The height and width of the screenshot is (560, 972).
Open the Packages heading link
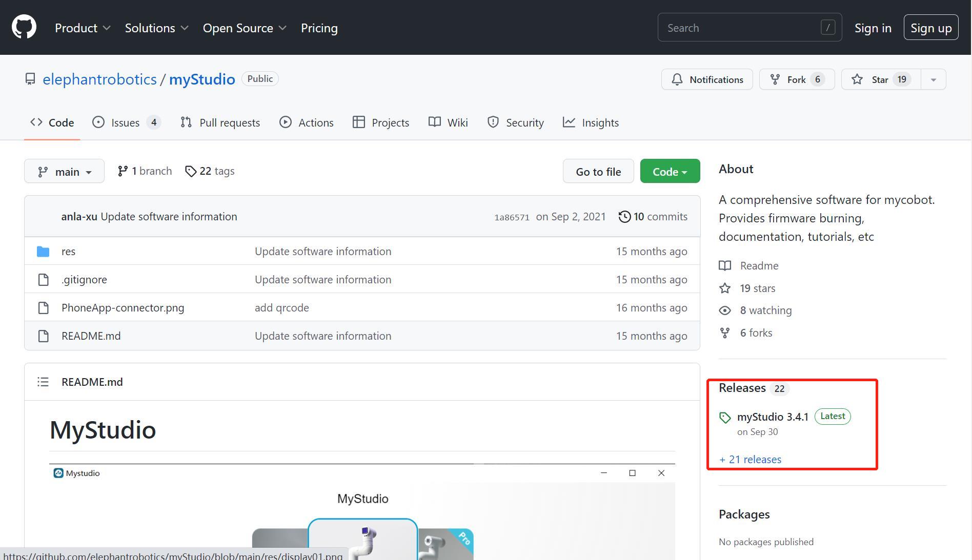pyautogui.click(x=744, y=514)
